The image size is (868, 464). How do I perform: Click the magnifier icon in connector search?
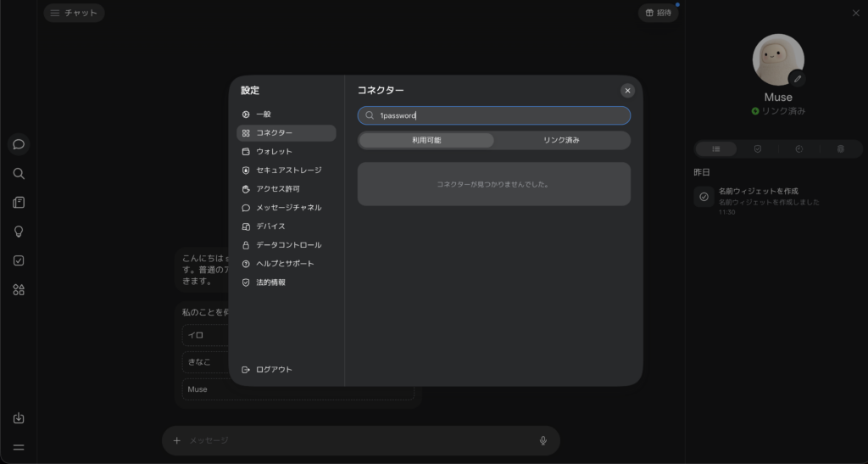370,115
